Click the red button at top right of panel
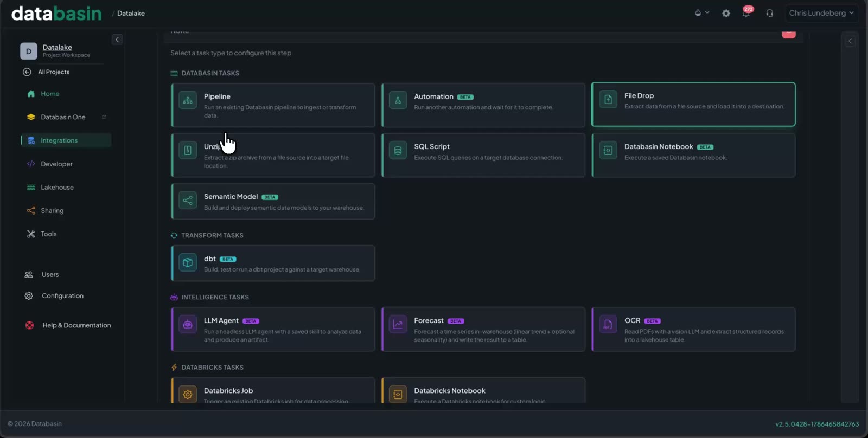 click(x=789, y=34)
